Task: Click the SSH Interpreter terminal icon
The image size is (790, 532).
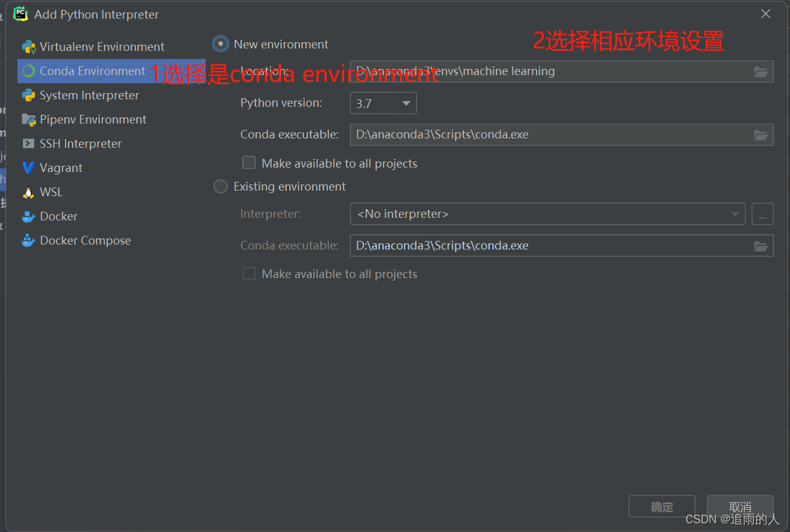Action: tap(29, 144)
